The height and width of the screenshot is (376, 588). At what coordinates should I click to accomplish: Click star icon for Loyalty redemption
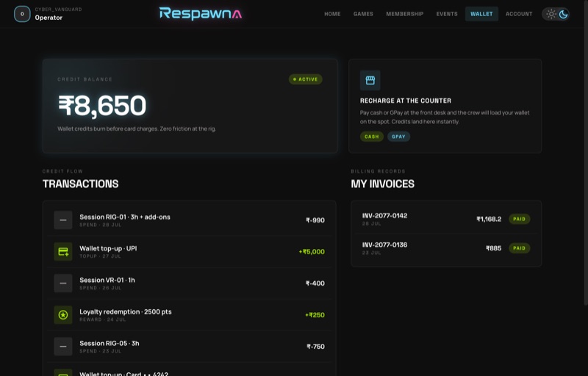coord(63,315)
